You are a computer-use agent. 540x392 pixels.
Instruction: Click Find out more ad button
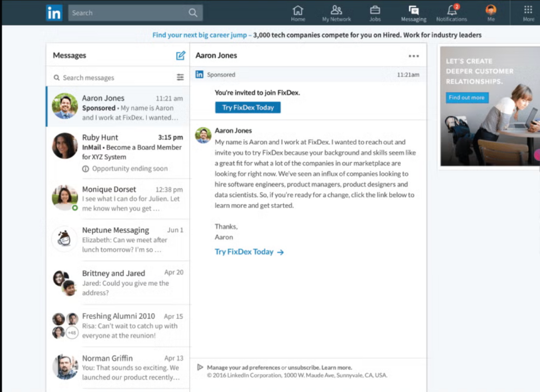coord(467,97)
